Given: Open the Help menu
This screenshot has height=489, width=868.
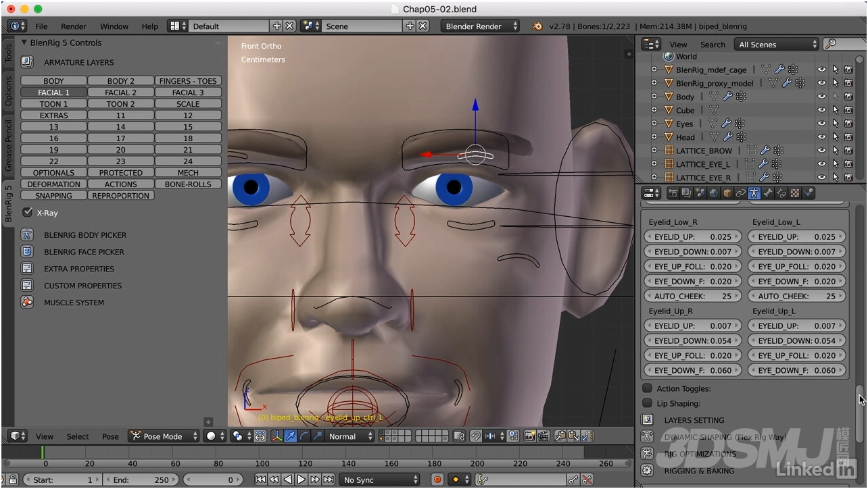Looking at the screenshot, I should 149,26.
